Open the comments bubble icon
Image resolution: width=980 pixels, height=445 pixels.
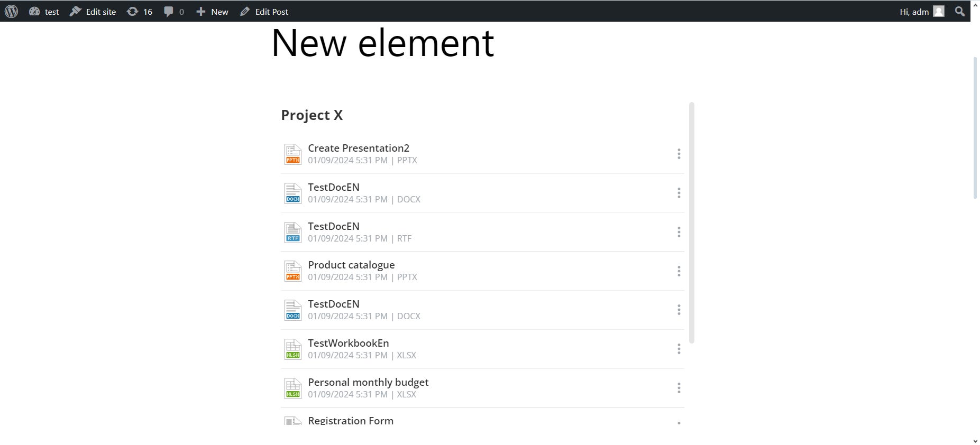click(173, 11)
